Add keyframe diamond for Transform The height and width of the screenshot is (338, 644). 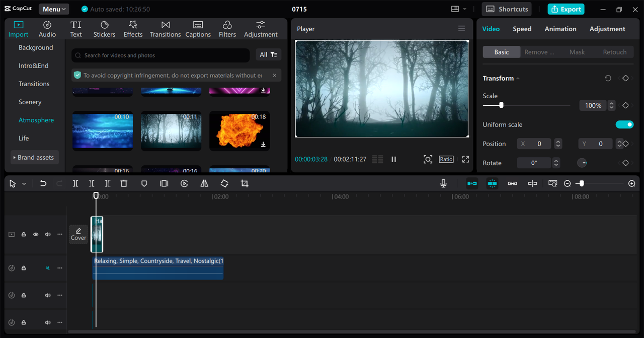[x=625, y=79]
